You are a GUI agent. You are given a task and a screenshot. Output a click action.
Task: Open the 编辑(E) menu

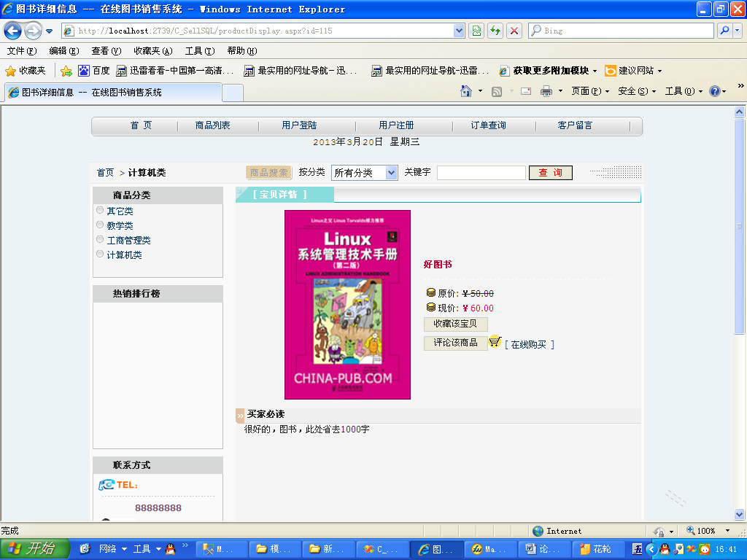pos(64,51)
